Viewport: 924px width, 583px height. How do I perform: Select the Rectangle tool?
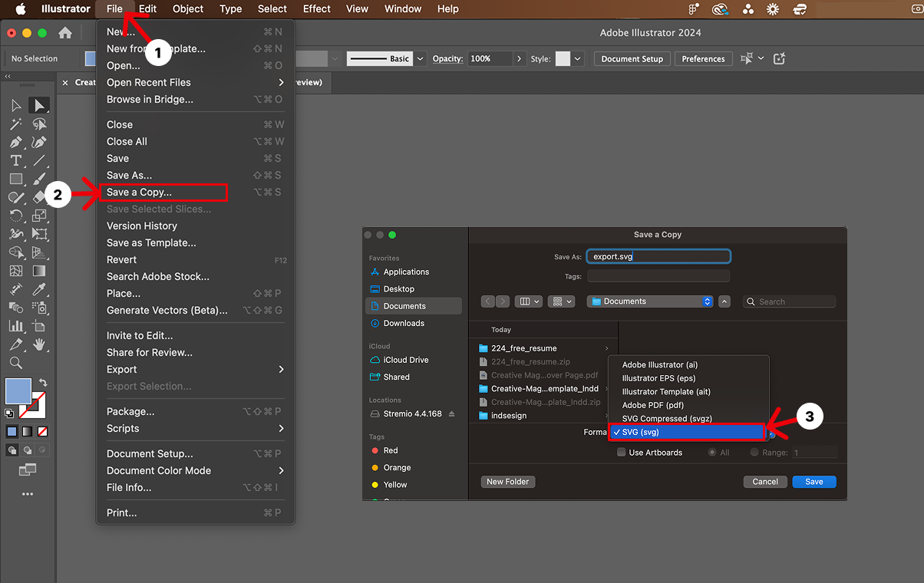(x=16, y=179)
